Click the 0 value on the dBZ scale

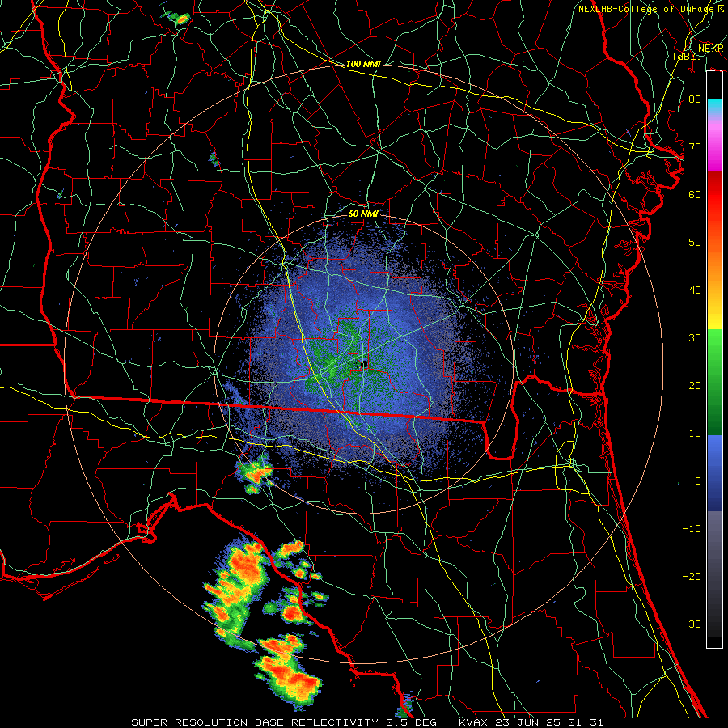pyautogui.click(x=698, y=481)
